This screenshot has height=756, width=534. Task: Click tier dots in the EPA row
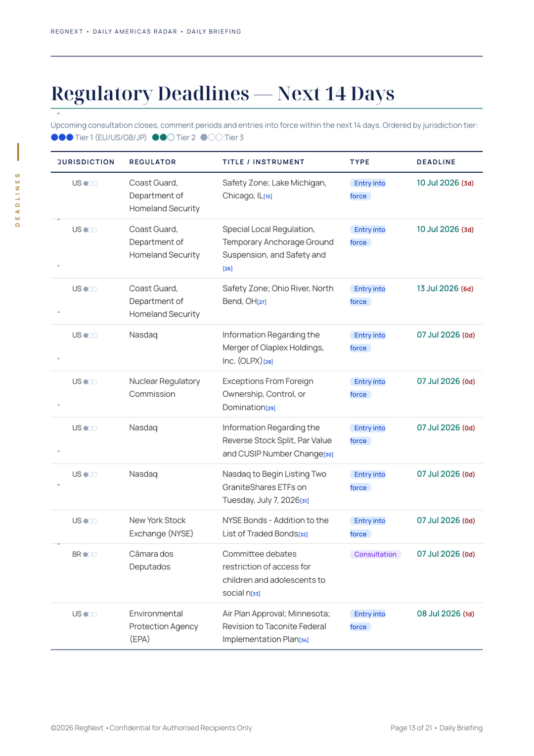(90, 614)
